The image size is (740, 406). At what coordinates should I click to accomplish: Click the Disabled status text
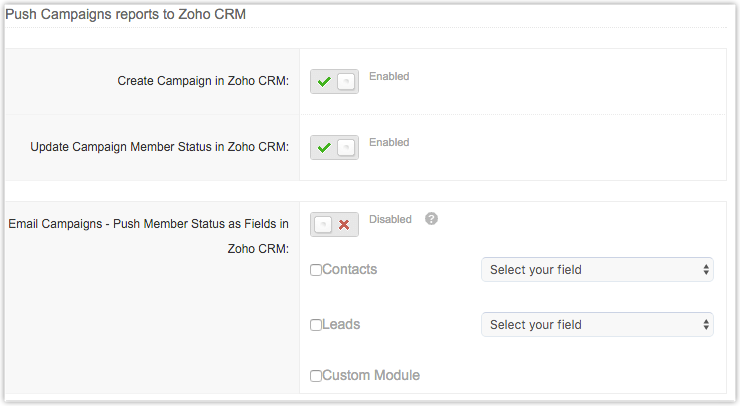390,219
